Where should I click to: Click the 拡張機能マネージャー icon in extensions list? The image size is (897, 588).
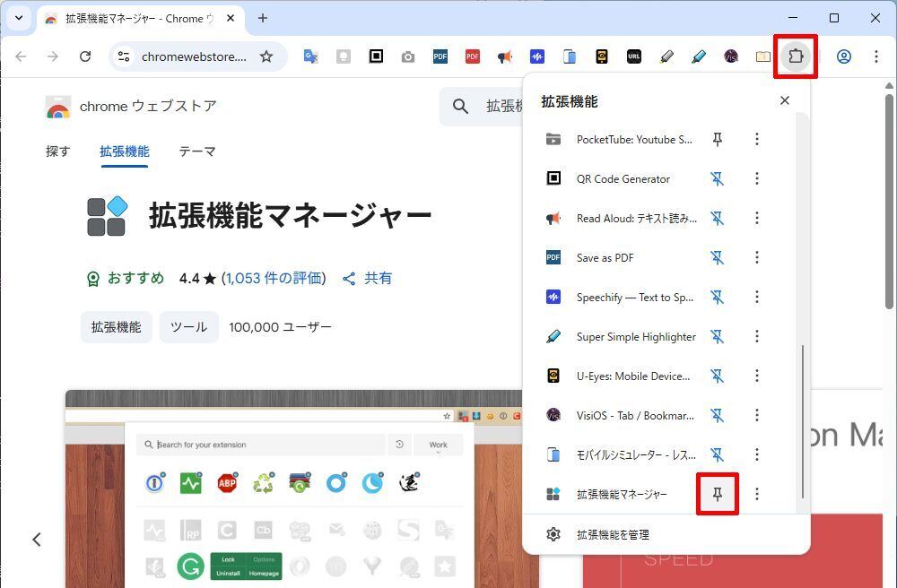tap(553, 494)
